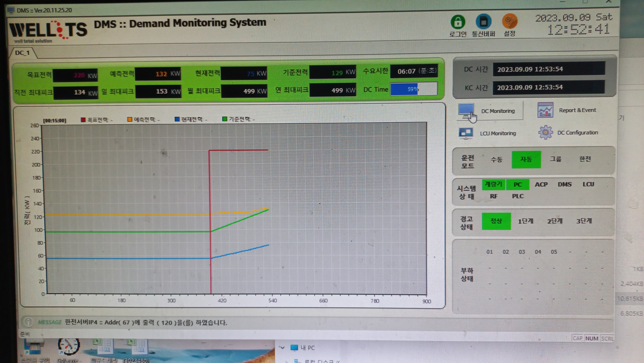Click the message info icon
Viewport: 644px width, 363px height.
[x=29, y=322]
